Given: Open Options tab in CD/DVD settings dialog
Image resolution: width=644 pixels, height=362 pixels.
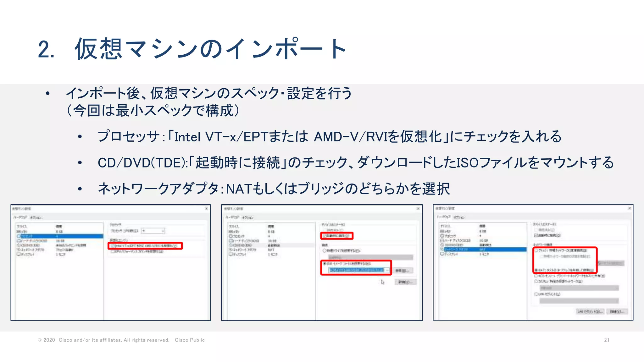Looking at the screenshot, I should coord(248,217).
